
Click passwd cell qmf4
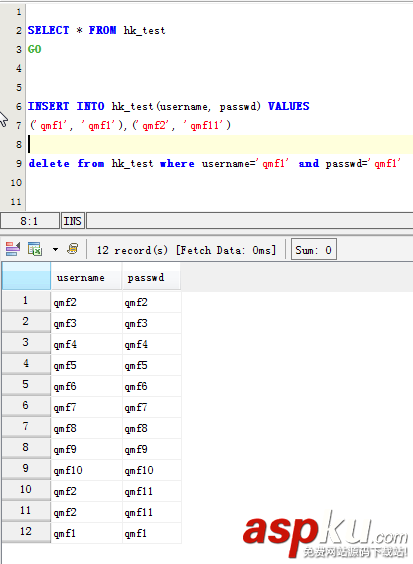[x=151, y=344]
